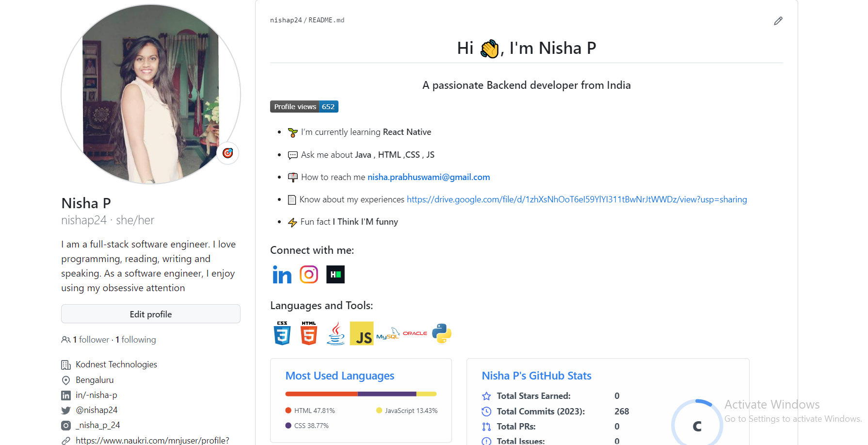Click the HTML 47.81% legend entry

[310, 411]
